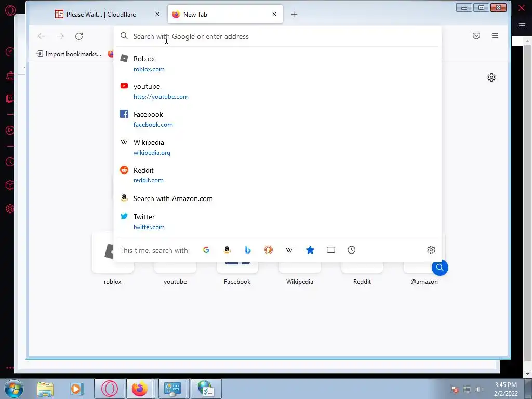This screenshot has width=532, height=399.
Task: Search open tabs using the tabs icon
Action: pos(331,250)
